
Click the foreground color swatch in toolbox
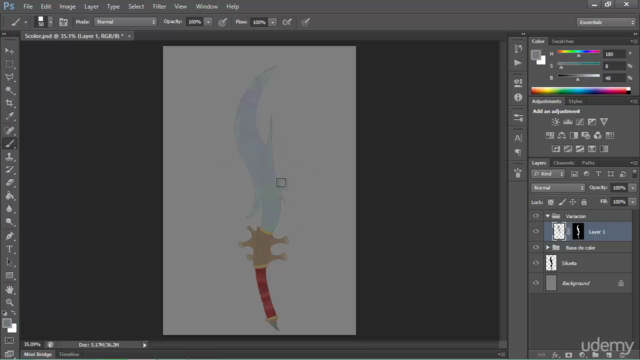7,323
